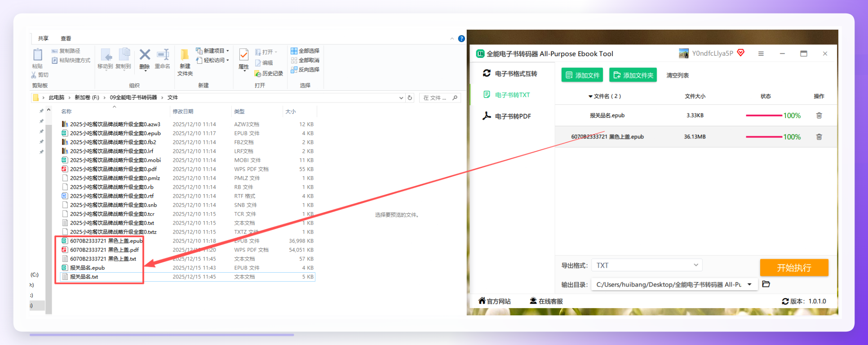Click the Cut scissors icon
This screenshot has height=345, width=868.
[x=34, y=75]
